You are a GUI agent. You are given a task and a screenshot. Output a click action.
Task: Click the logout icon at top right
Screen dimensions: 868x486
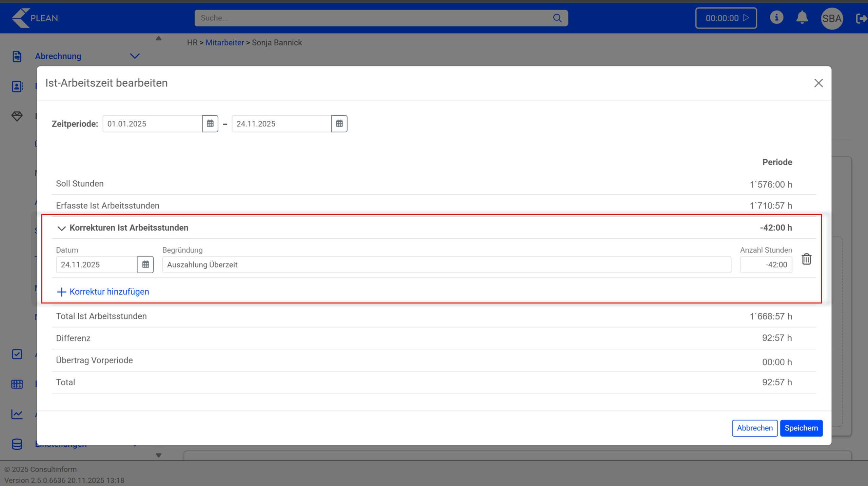(x=861, y=18)
